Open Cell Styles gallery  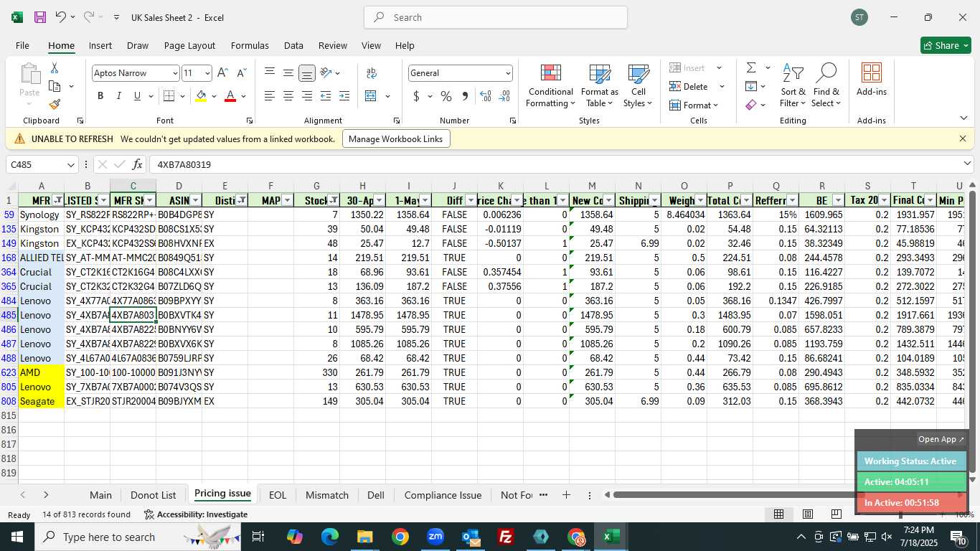pos(639,85)
